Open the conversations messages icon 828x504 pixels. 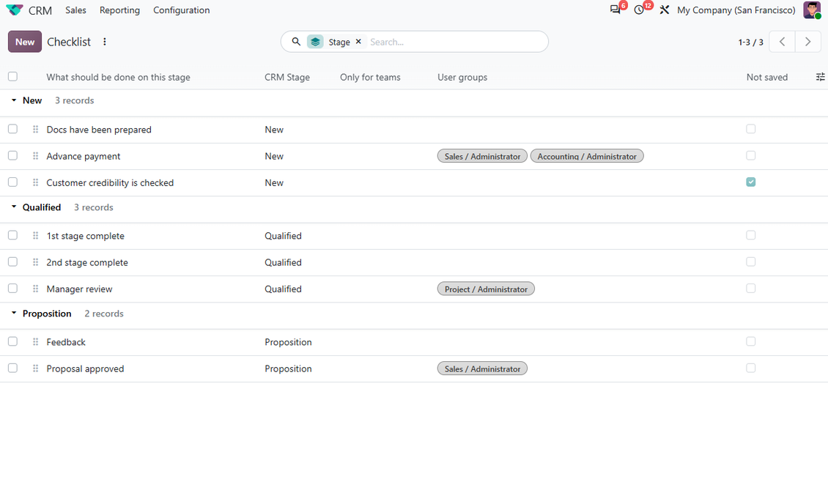click(616, 10)
